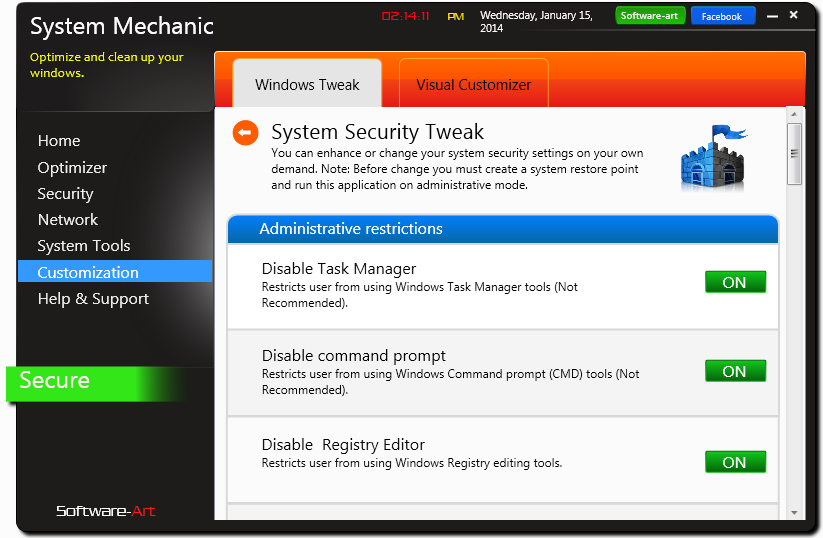The height and width of the screenshot is (538, 823).
Task: Click 'Optimize and clean up your windows' tagline
Action: (107, 65)
